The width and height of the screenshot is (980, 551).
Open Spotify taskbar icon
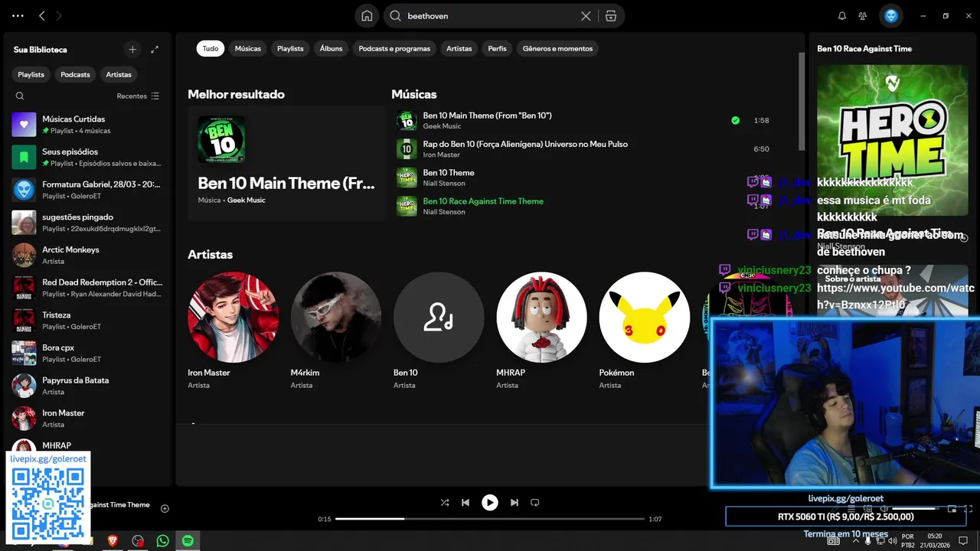coord(188,541)
